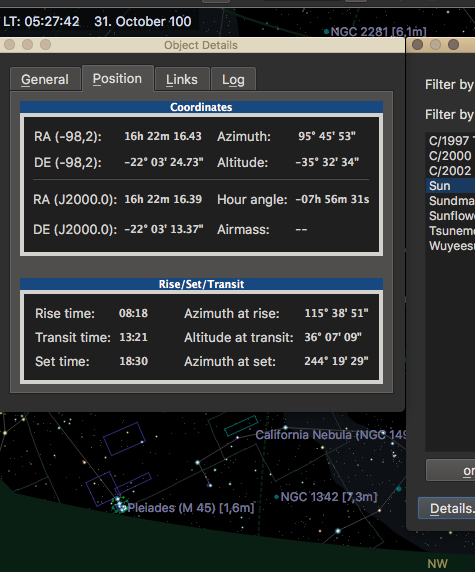Close the find object dialog window
This screenshot has height=572, width=475.
pos(417,45)
